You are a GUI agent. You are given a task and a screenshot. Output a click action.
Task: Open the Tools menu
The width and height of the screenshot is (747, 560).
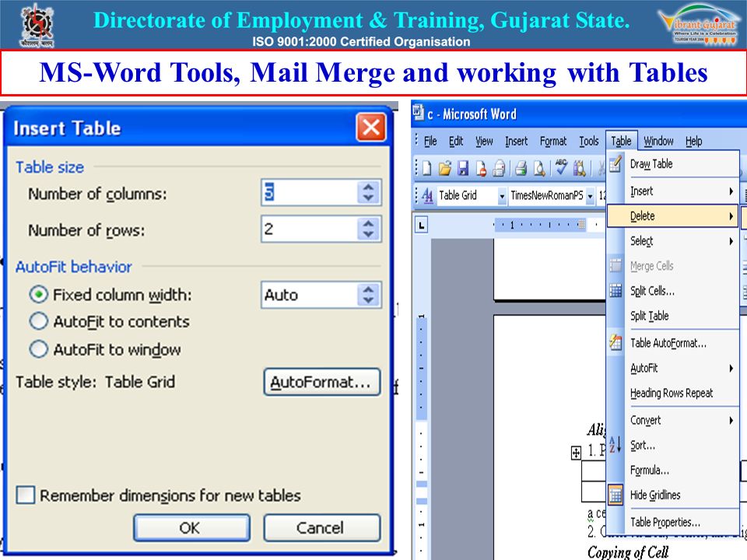(x=589, y=141)
